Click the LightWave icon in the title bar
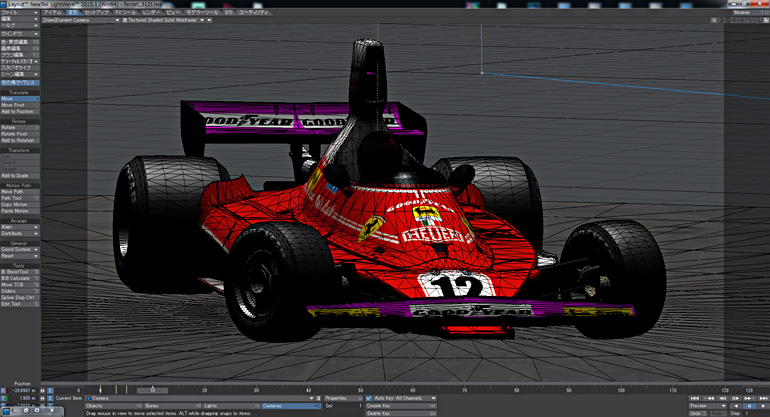The height and width of the screenshot is (417, 770). coord(3,4)
